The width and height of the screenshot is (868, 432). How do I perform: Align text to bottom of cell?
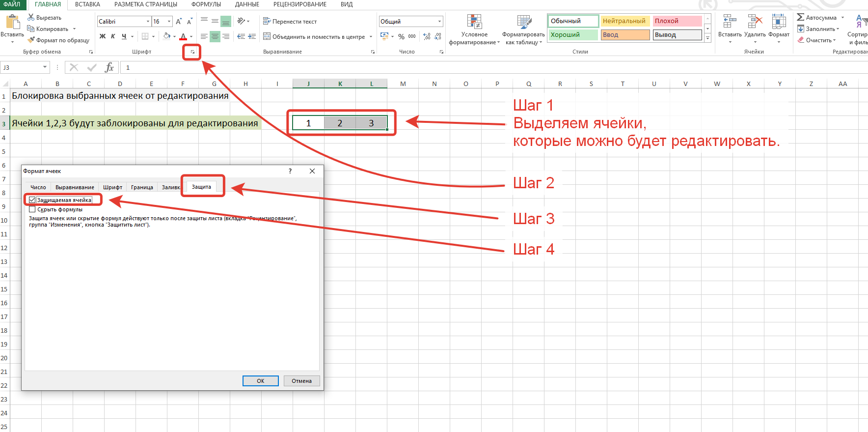click(x=226, y=21)
